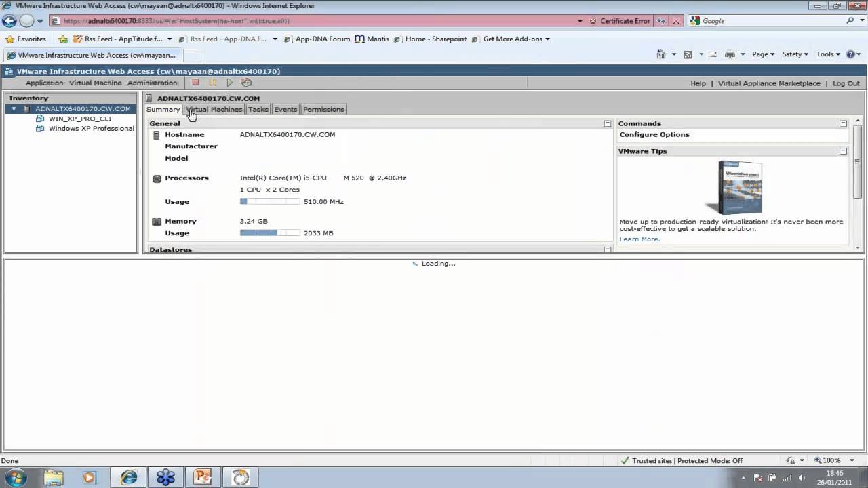Click the Suspend (pause) toolbar icon
The height and width of the screenshot is (488, 868).
213,83
